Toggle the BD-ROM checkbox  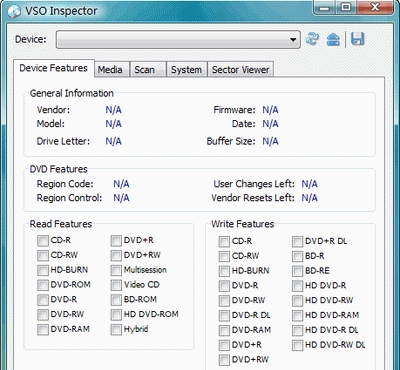116,300
